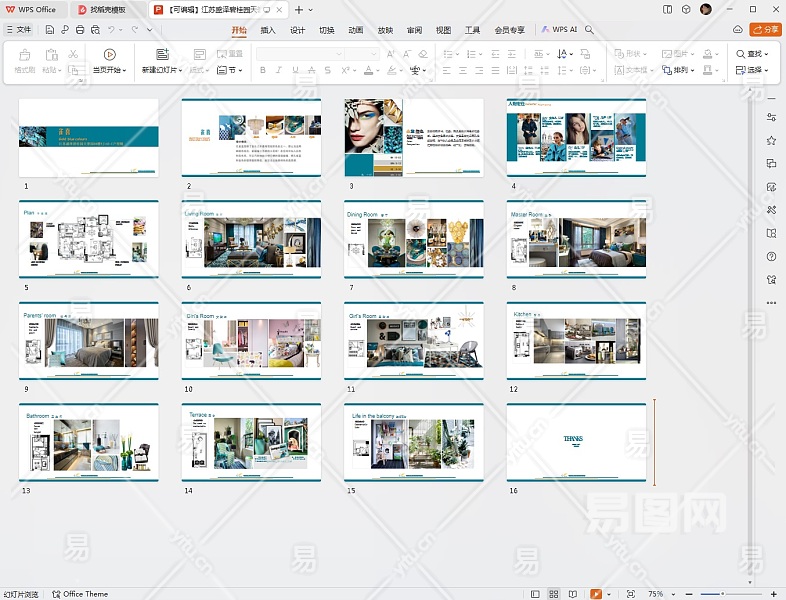
Task: Click the 分享 share button
Action: pyautogui.click(x=767, y=30)
